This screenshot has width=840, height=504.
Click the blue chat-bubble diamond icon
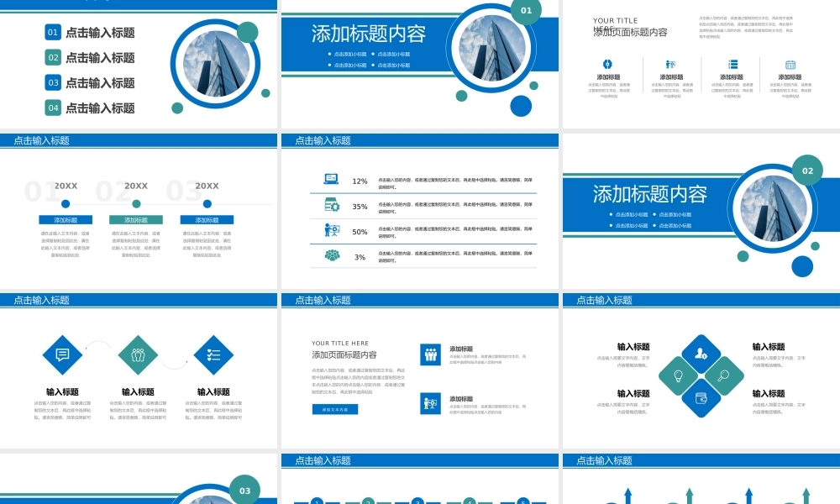[63, 354]
